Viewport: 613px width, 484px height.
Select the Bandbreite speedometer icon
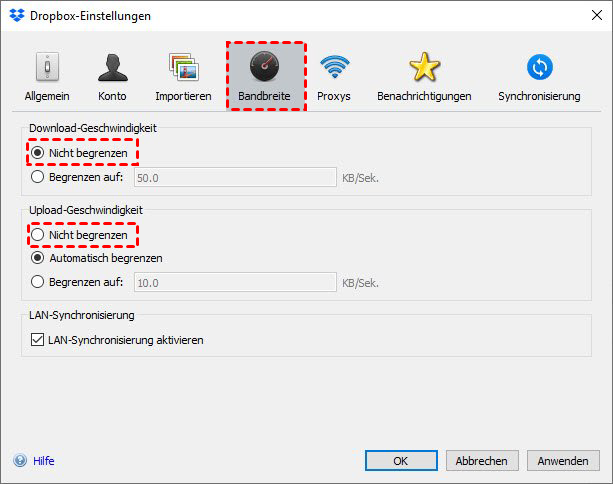[x=264, y=67]
